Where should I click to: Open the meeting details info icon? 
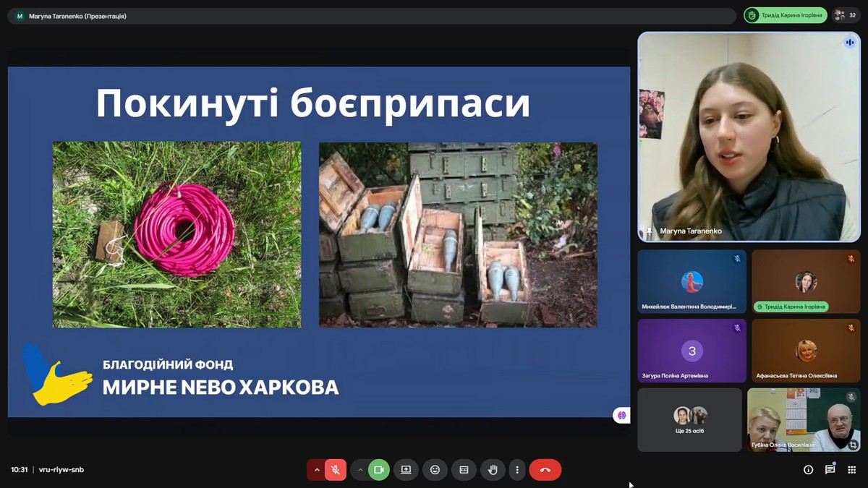(x=808, y=470)
